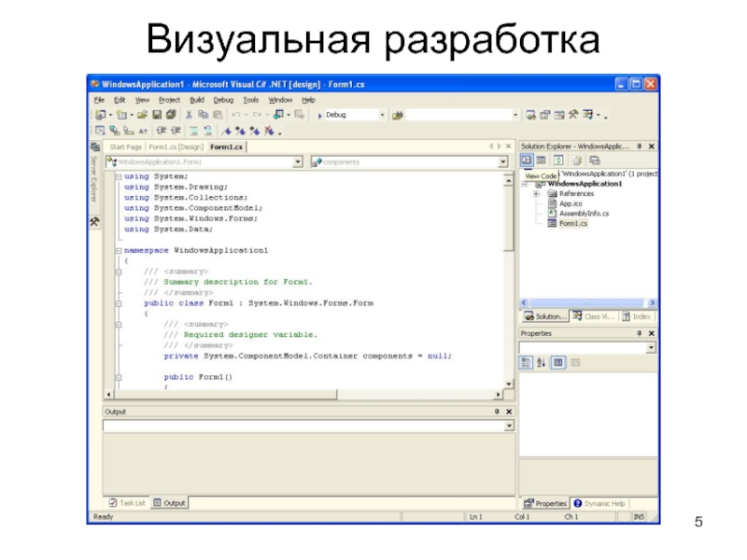
Task: Expand the References tree node
Action: 535,193
